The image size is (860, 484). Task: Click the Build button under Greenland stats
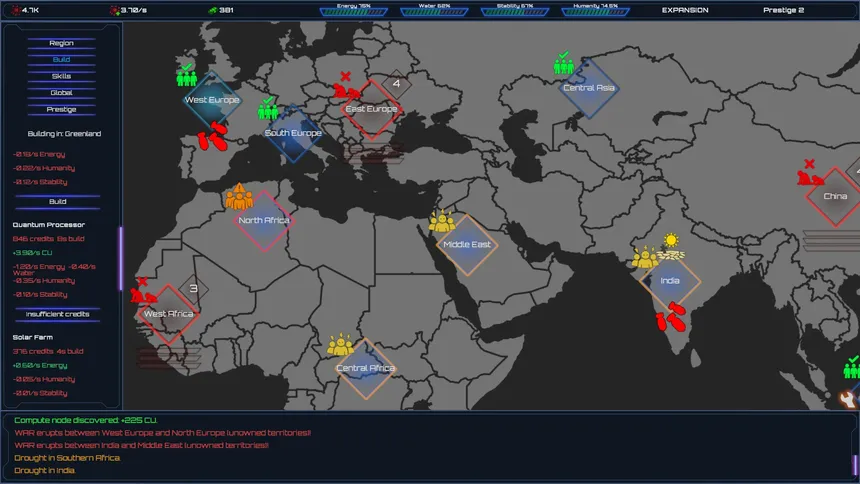coord(58,202)
